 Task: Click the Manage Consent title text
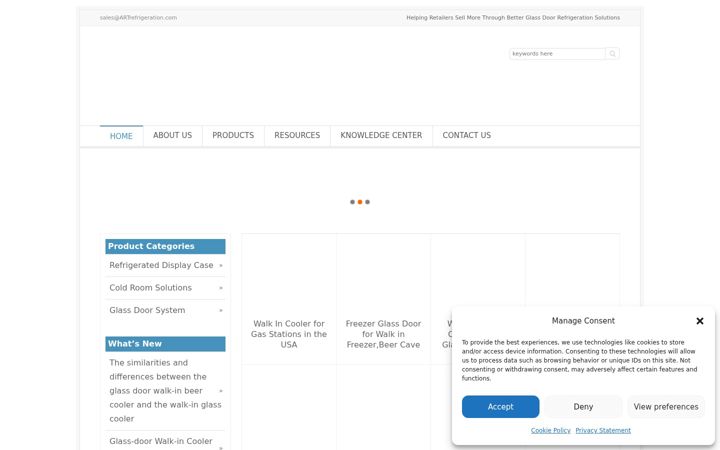(x=583, y=321)
